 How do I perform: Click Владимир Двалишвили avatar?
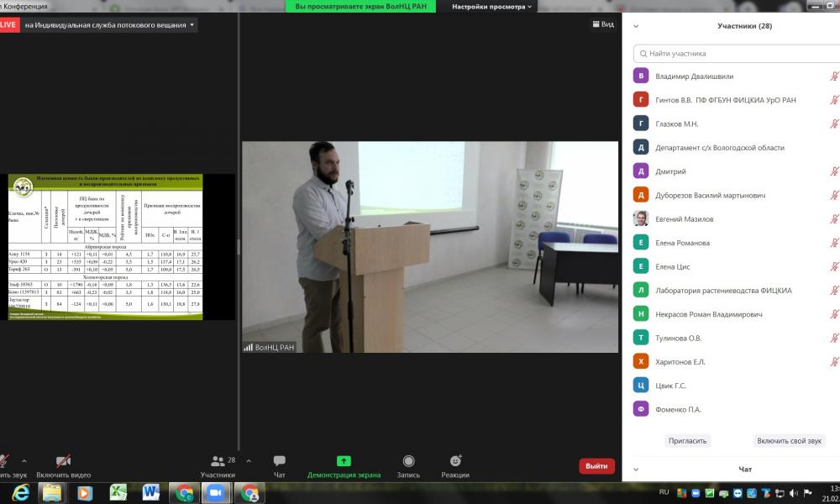pyautogui.click(x=641, y=76)
